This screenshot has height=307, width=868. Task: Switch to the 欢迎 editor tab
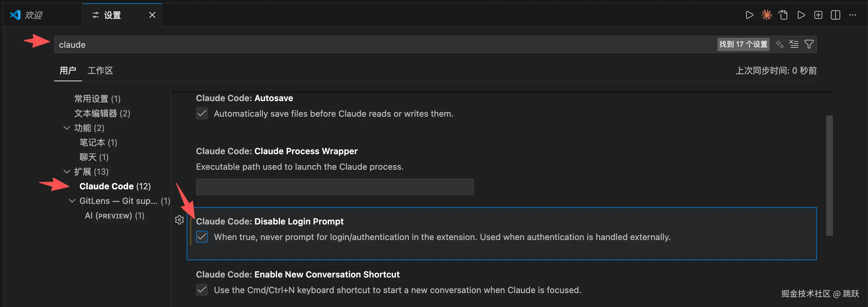(x=33, y=15)
